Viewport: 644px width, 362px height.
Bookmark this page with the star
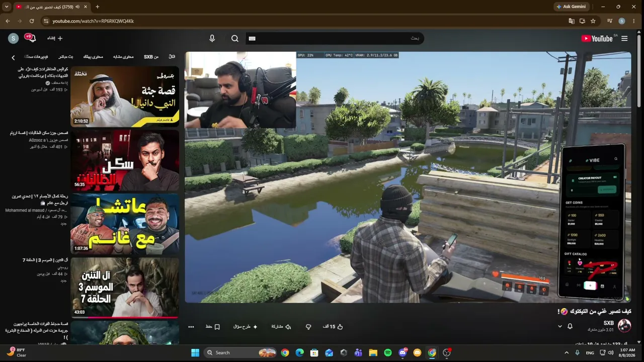point(593,21)
